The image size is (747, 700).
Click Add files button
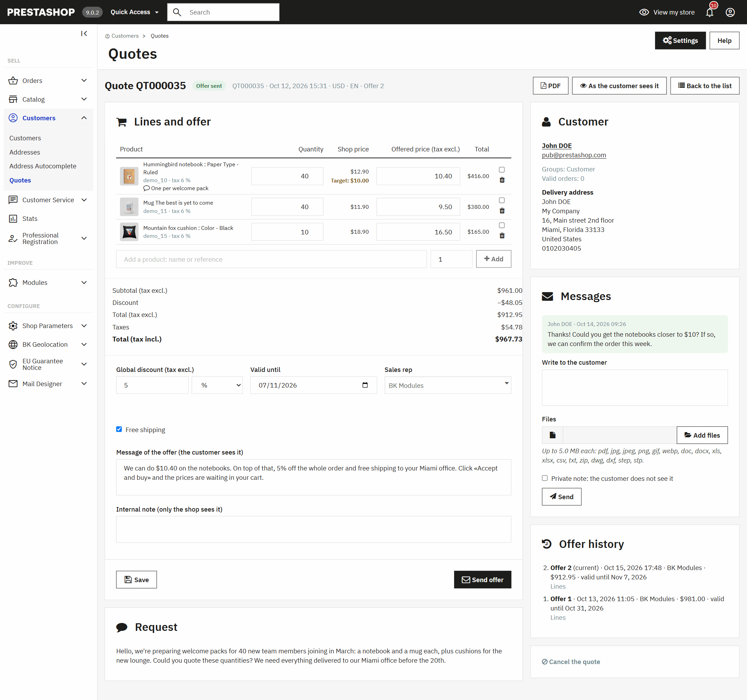(x=702, y=435)
